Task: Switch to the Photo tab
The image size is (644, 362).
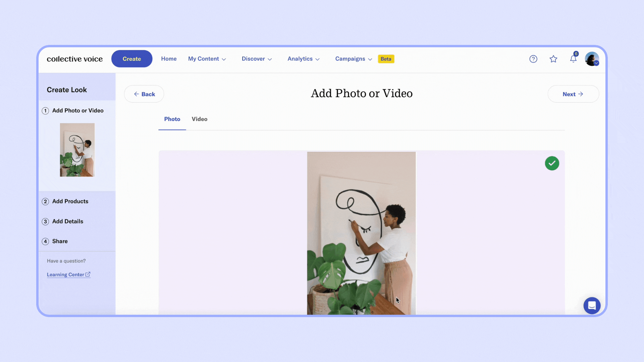Action: click(x=172, y=119)
